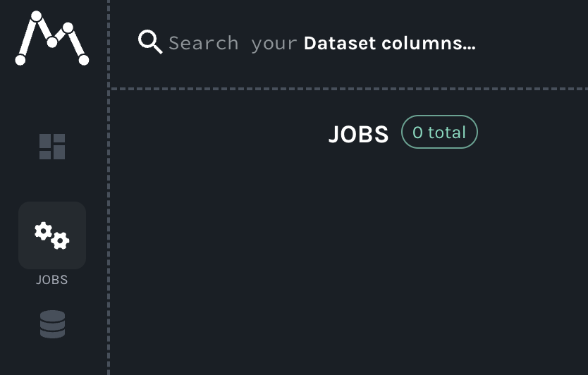The height and width of the screenshot is (375, 588).
Task: Click the '0 total' jobs badge
Action: coord(439,133)
